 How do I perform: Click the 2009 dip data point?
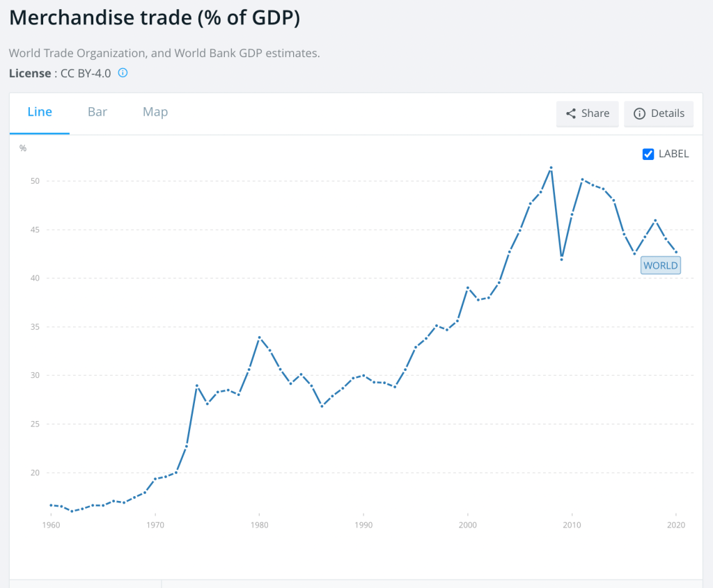[561, 260]
